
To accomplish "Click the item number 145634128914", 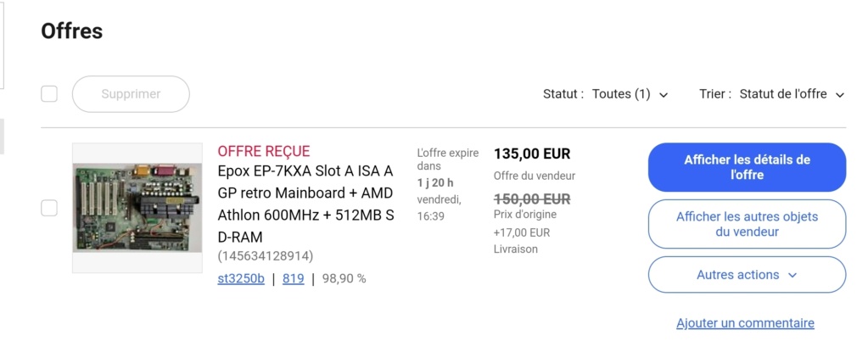I will pyautogui.click(x=266, y=256).
